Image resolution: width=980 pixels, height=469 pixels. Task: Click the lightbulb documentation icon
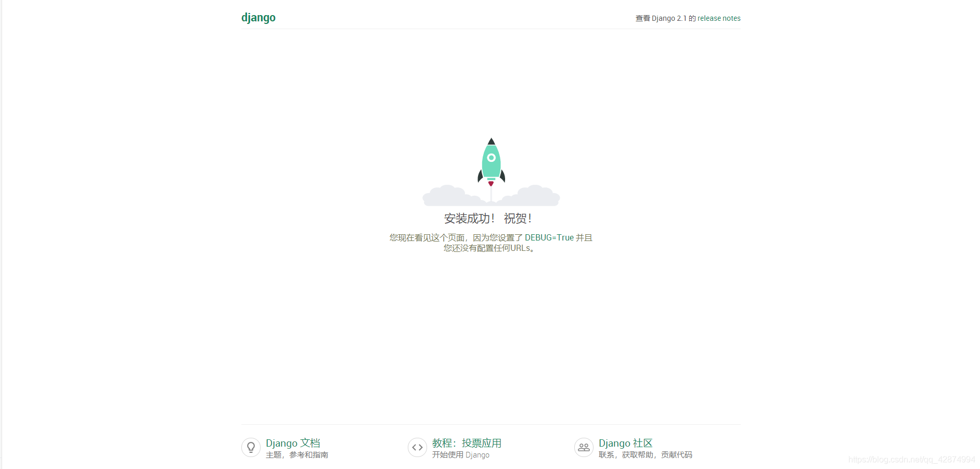(251, 447)
